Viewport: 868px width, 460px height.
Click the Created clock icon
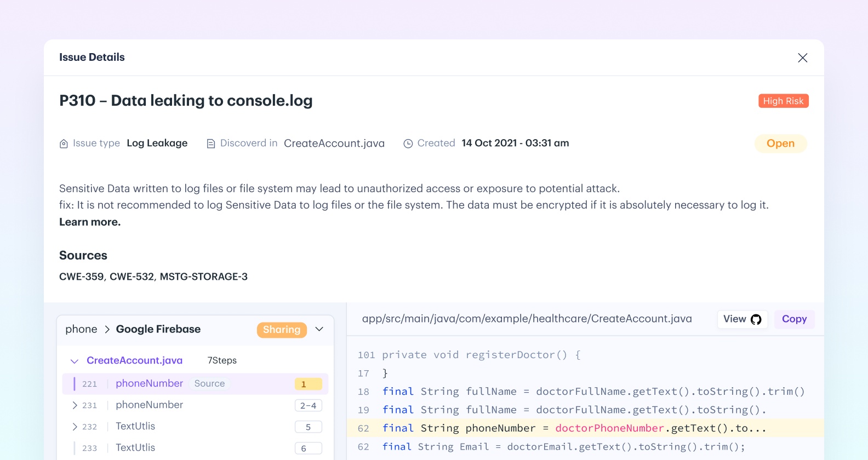[x=408, y=144]
